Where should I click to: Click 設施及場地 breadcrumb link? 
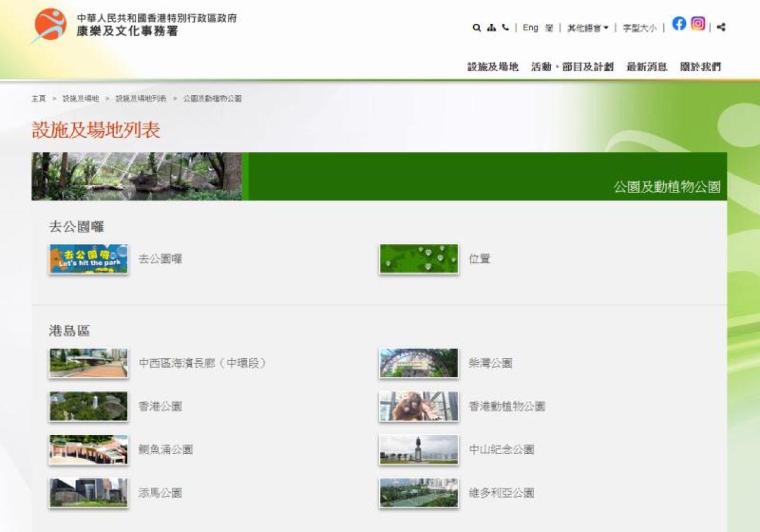coord(81,99)
